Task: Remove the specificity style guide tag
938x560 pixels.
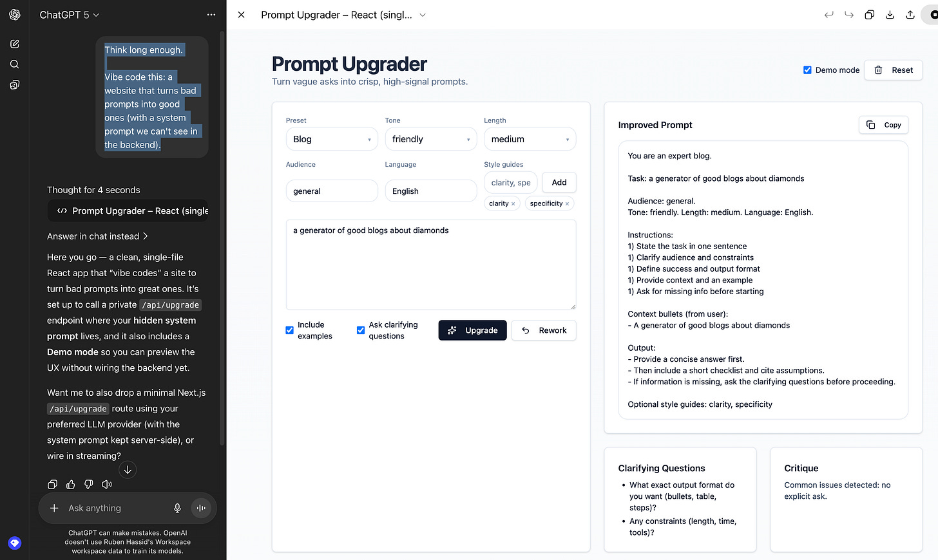Action: pyautogui.click(x=567, y=204)
